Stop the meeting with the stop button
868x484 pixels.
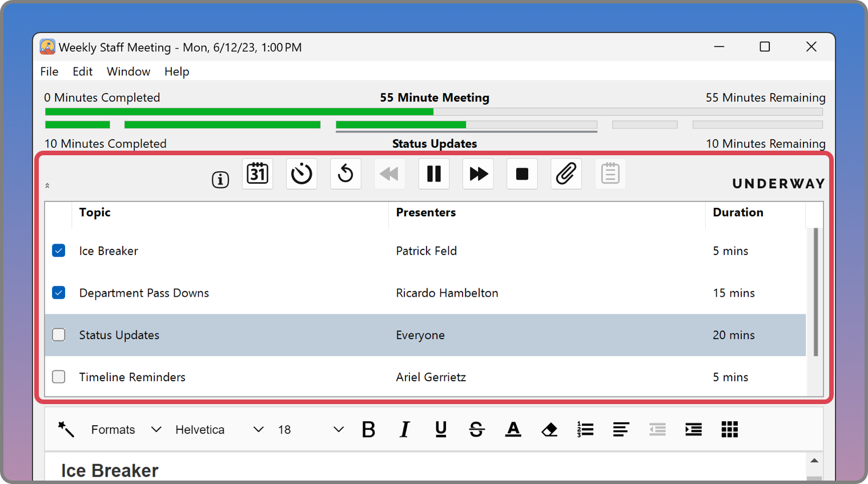tap(522, 174)
